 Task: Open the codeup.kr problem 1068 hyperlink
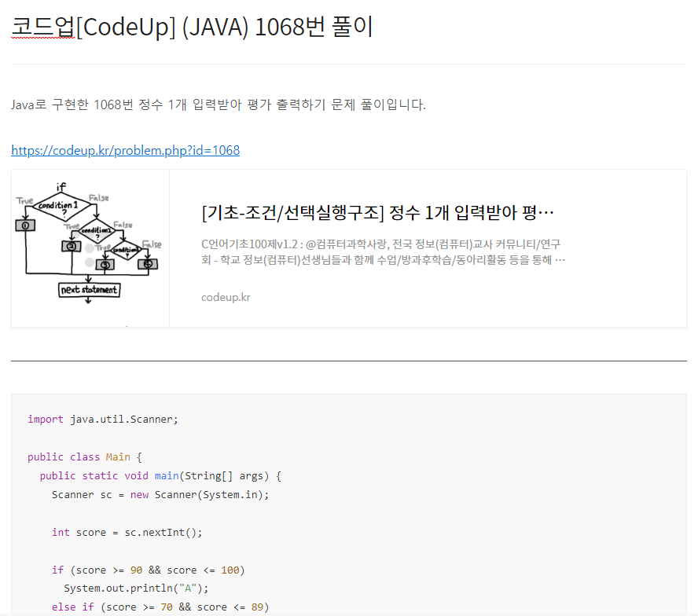tap(126, 150)
